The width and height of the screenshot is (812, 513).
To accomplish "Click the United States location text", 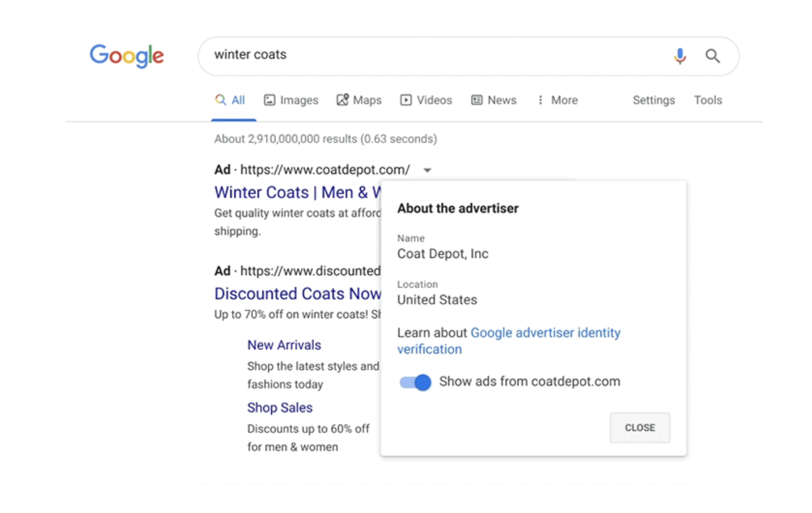I will [x=437, y=300].
